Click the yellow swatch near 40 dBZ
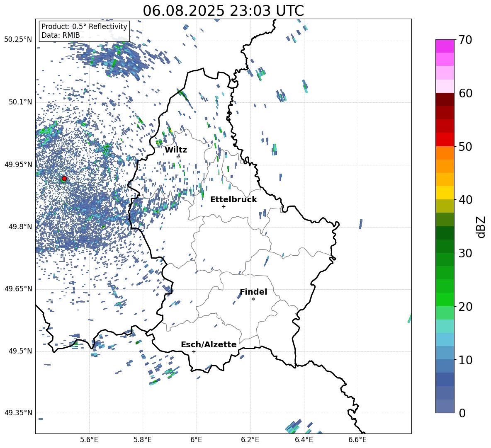491x448 pixels. 445,193
